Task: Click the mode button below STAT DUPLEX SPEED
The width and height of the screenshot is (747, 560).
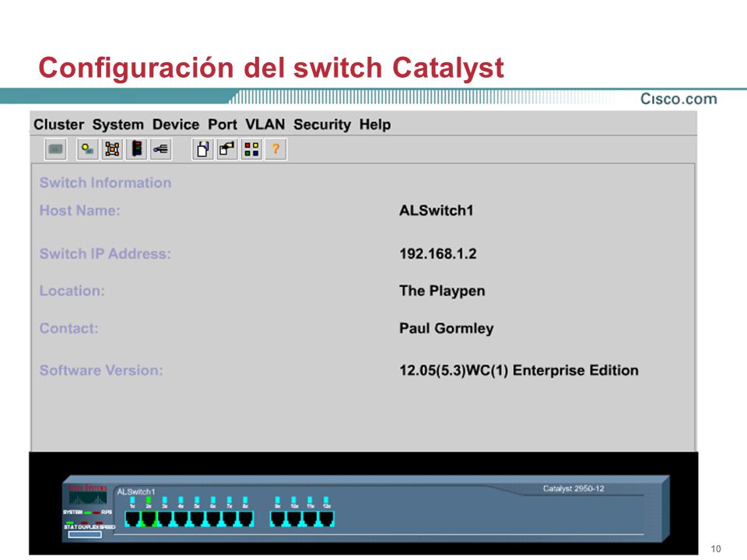Action: click(85, 534)
